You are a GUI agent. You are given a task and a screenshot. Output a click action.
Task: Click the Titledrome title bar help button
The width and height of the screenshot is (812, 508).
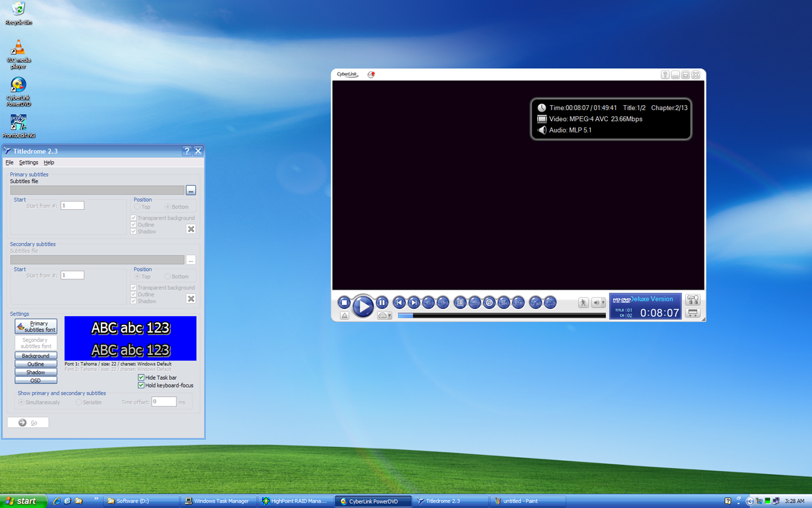[x=187, y=151]
